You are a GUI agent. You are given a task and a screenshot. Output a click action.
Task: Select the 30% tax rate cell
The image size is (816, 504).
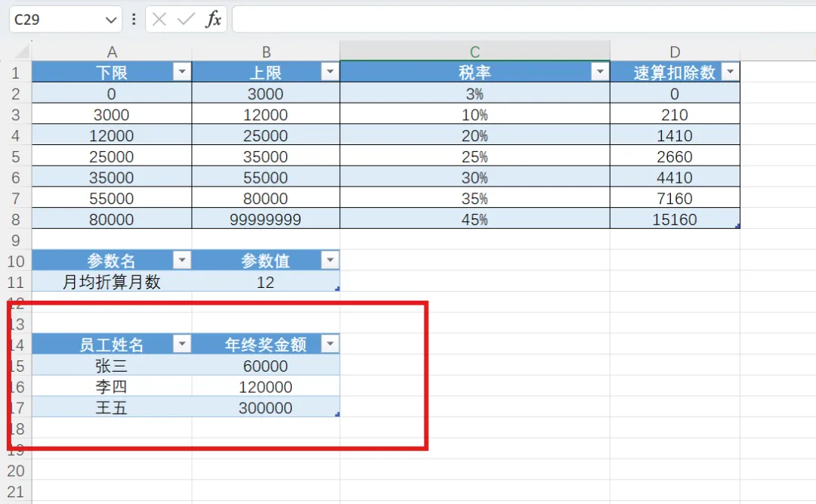(474, 177)
